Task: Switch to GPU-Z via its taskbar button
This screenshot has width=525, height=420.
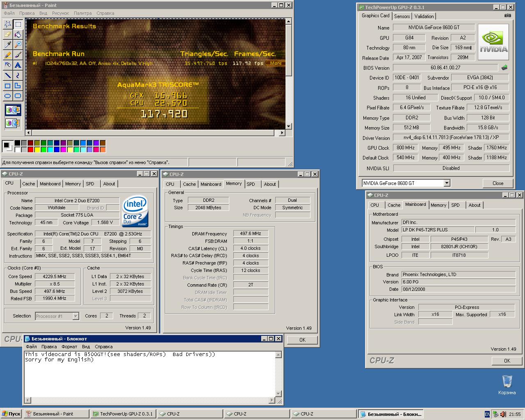Action: click(x=123, y=414)
